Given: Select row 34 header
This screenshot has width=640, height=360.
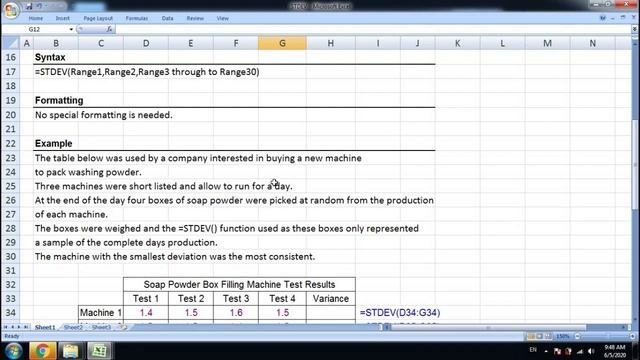Looking at the screenshot, I should [11, 313].
